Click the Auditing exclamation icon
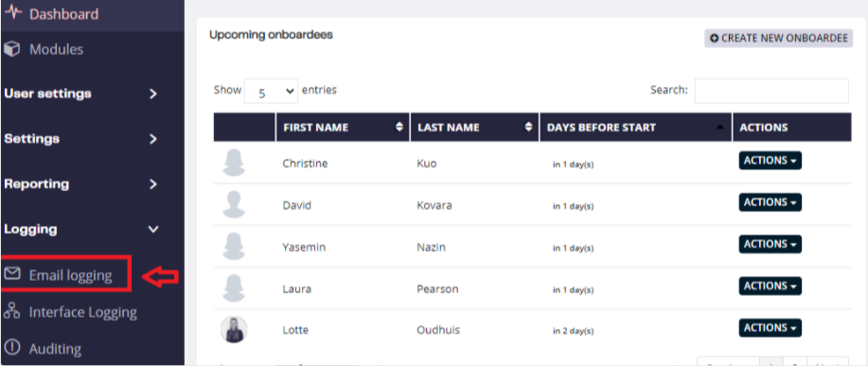This screenshot has width=868, height=366. tap(11, 348)
